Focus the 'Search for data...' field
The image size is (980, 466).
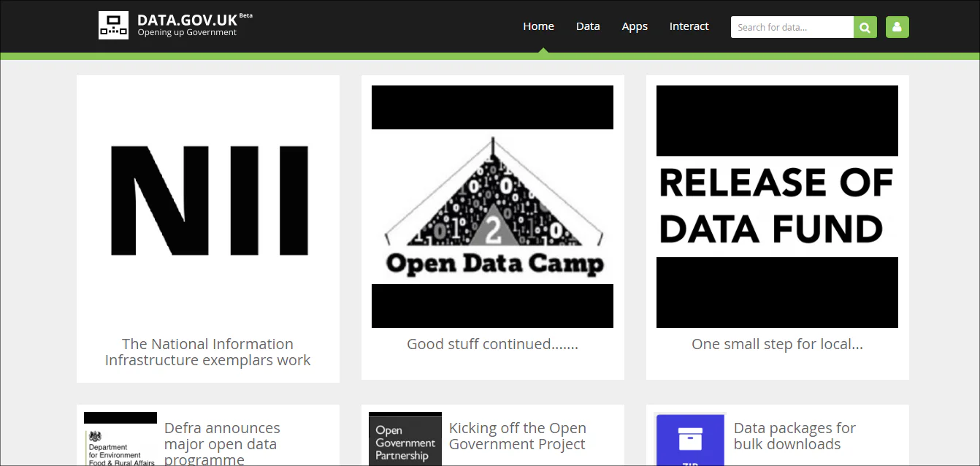point(792,27)
